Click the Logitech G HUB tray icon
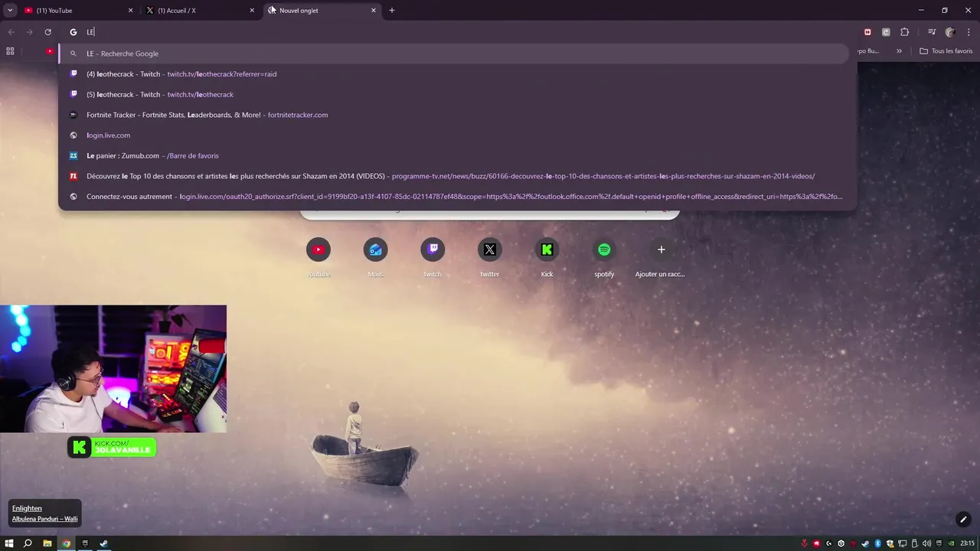980x551 pixels. [829, 543]
